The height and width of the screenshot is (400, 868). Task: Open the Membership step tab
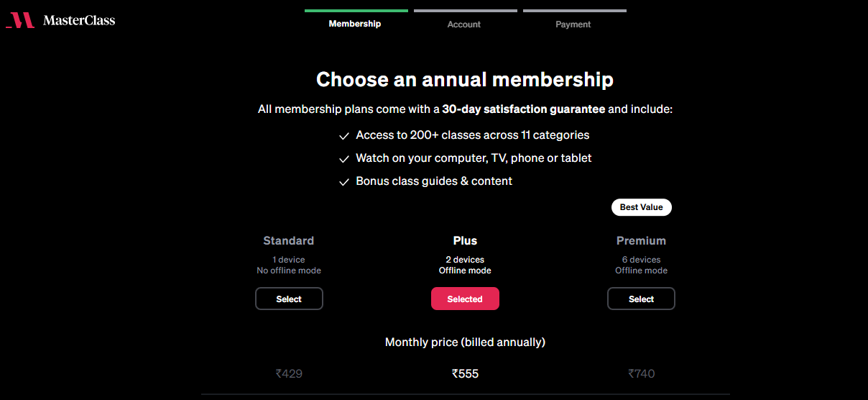tap(355, 24)
